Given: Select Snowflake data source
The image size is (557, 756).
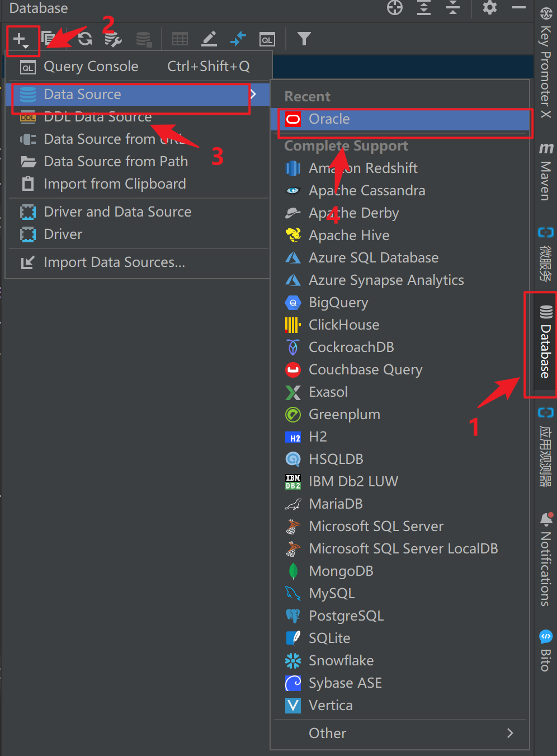Looking at the screenshot, I should point(400,661).
